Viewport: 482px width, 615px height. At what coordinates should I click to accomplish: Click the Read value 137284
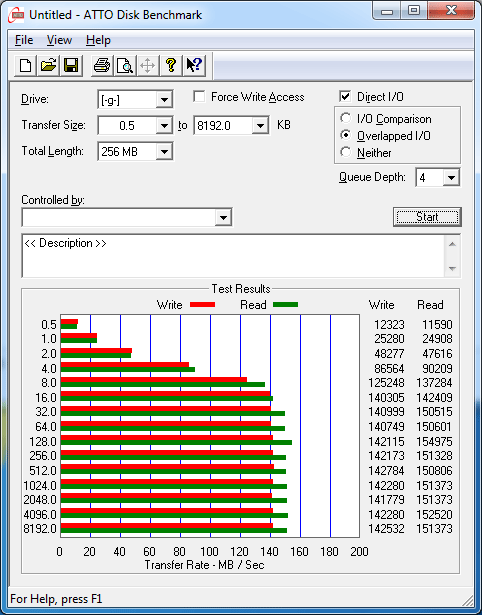(434, 382)
